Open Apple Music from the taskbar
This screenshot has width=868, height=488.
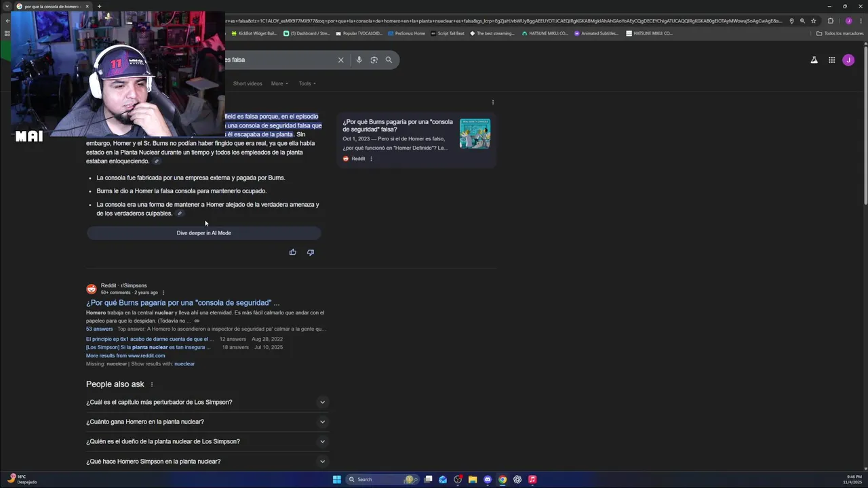pos(532,479)
